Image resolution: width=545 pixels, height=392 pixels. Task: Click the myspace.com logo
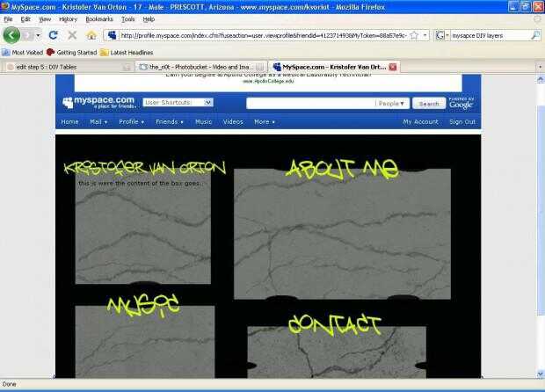click(x=98, y=103)
